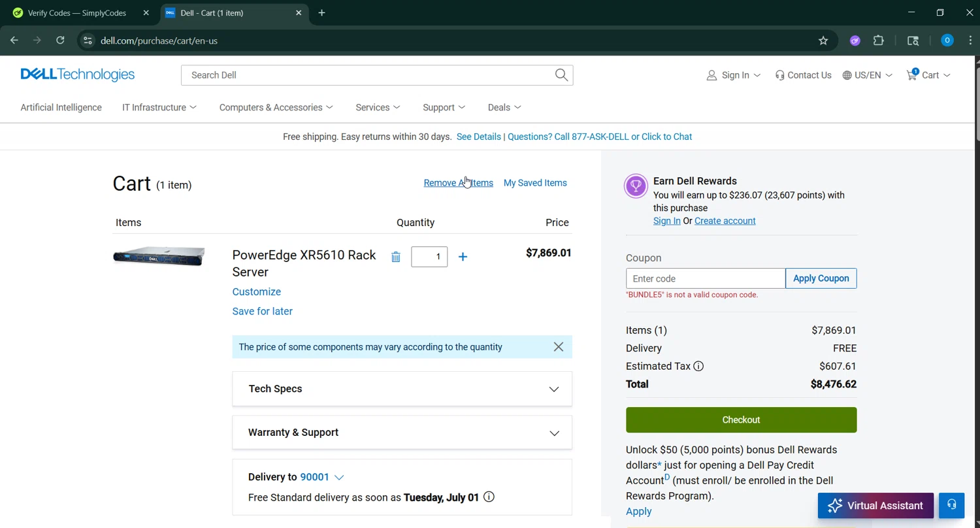Viewport: 980px width, 528px height.
Task: Click the shopping cart icon in header
Action: click(x=911, y=74)
